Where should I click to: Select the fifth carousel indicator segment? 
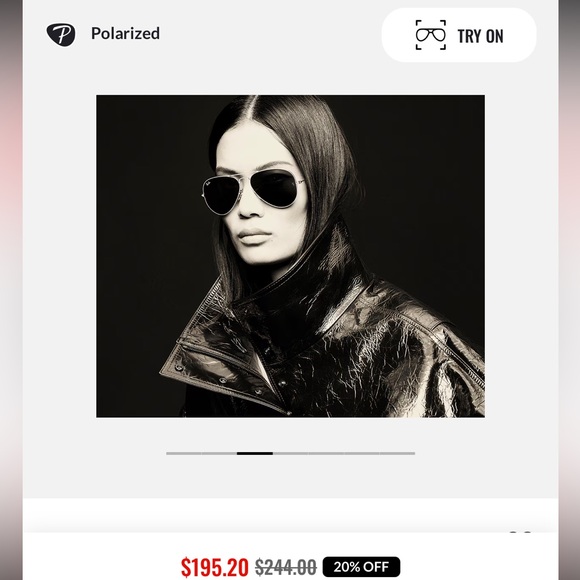coord(326,453)
